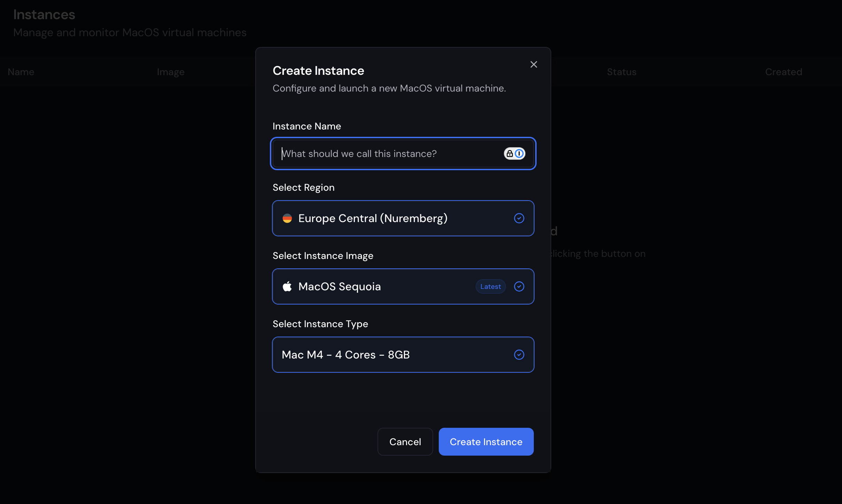Click the Apple logo beside MacOS Sequoia

coord(287,286)
